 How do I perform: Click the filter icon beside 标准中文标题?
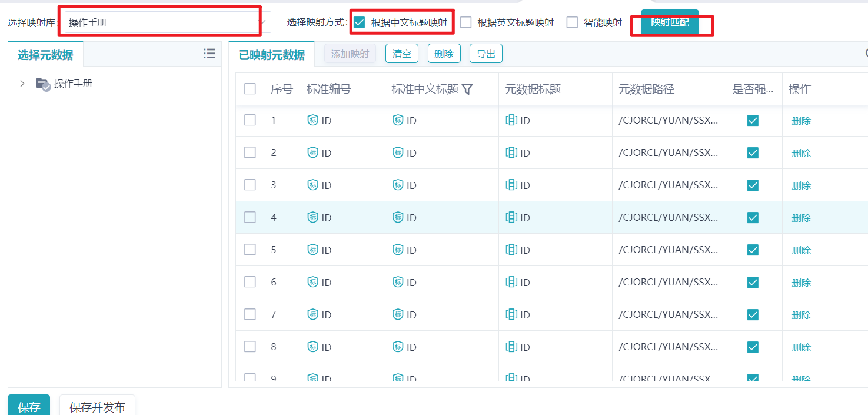click(467, 89)
